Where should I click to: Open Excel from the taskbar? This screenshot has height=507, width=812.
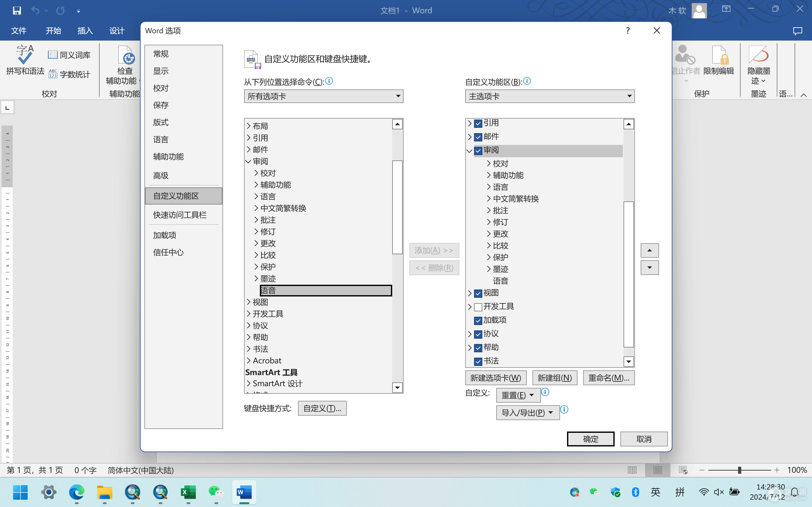pyautogui.click(x=188, y=492)
